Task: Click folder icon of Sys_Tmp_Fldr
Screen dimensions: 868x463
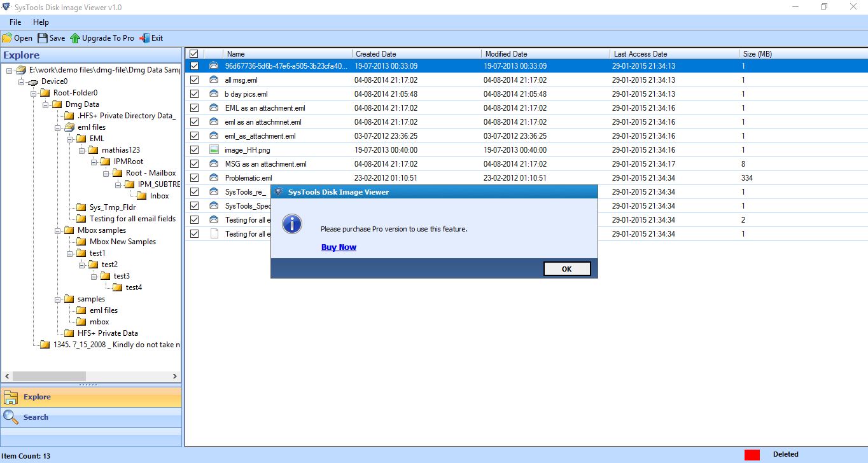Action: tap(81, 207)
